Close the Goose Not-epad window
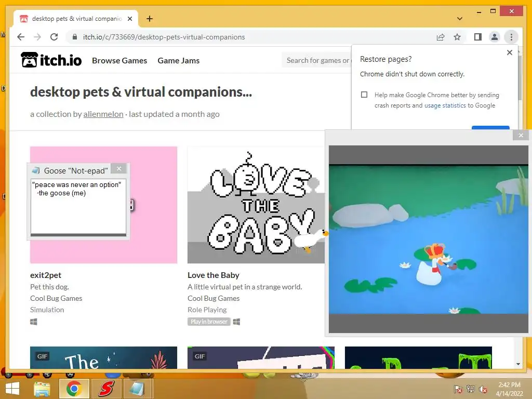This screenshot has height=399, width=532. point(119,169)
